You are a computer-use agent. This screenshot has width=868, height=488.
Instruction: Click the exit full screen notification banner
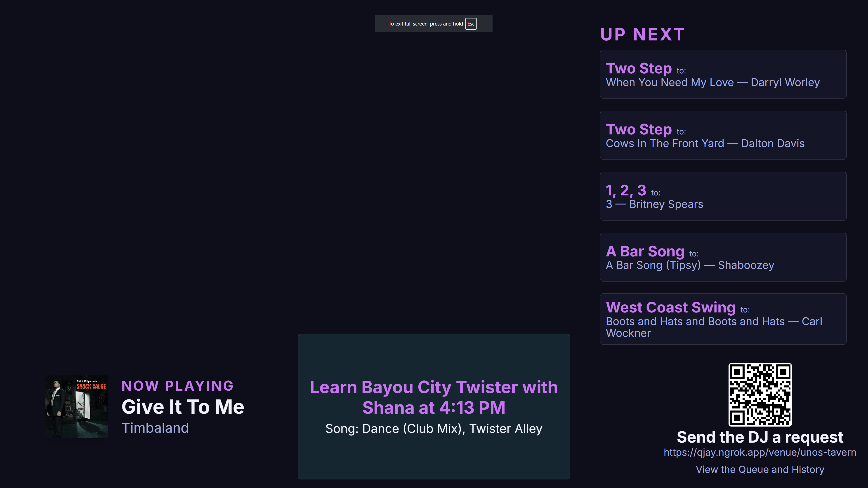point(421,24)
